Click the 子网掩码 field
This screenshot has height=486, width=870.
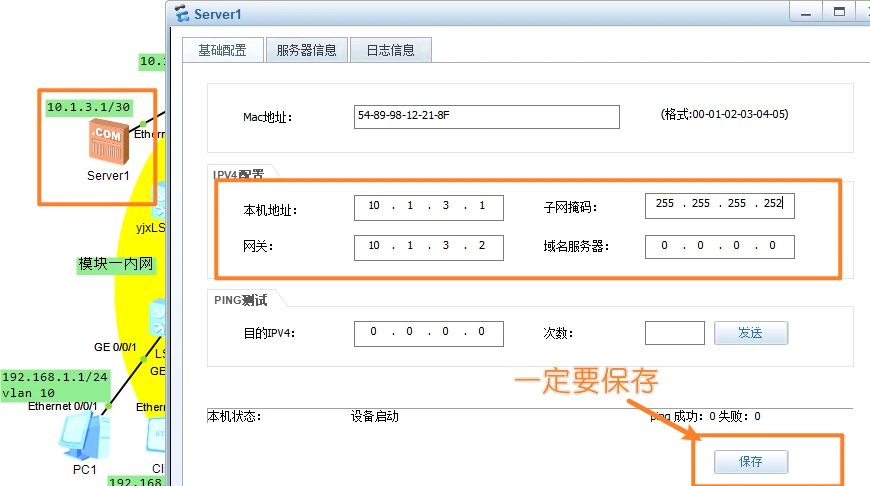coord(719,205)
